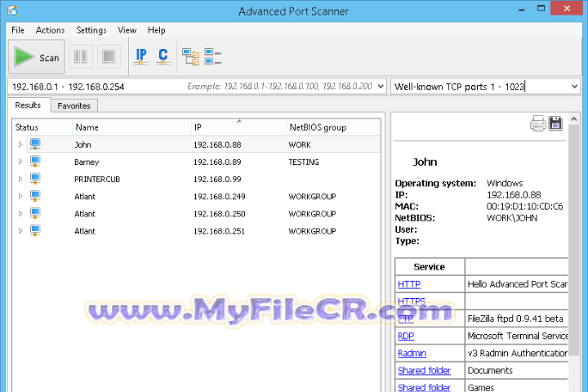
Task: Click the details panel scroll up arrow
Action: 573,119
